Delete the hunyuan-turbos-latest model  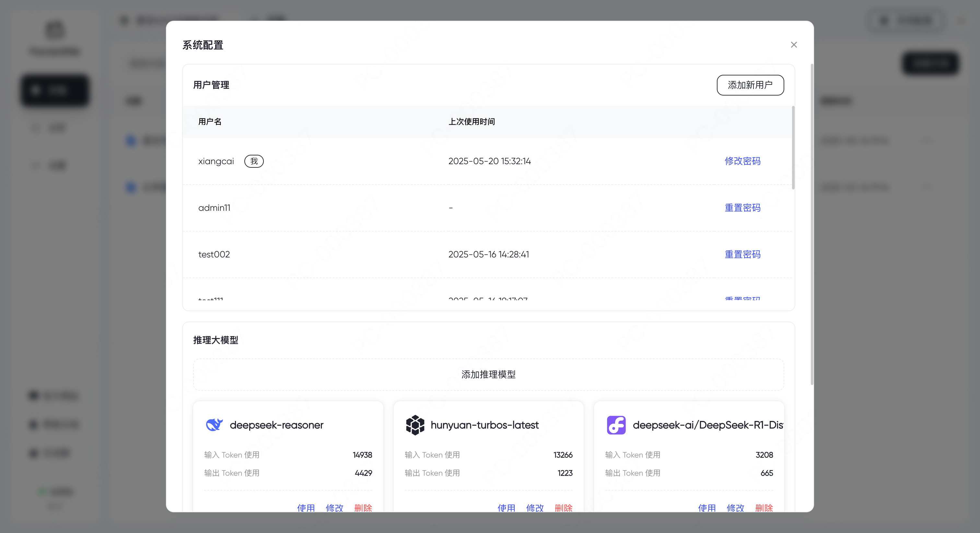(564, 507)
